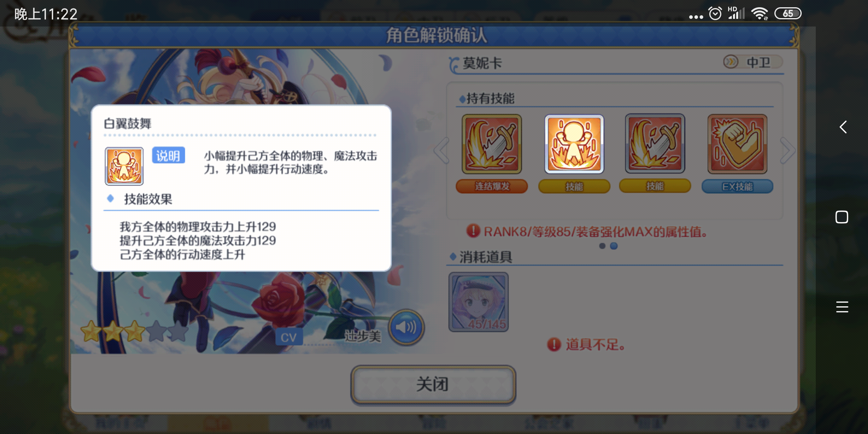Viewport: 868px width, 434px height.
Task: Show next skills with right chevron
Action: [x=787, y=150]
